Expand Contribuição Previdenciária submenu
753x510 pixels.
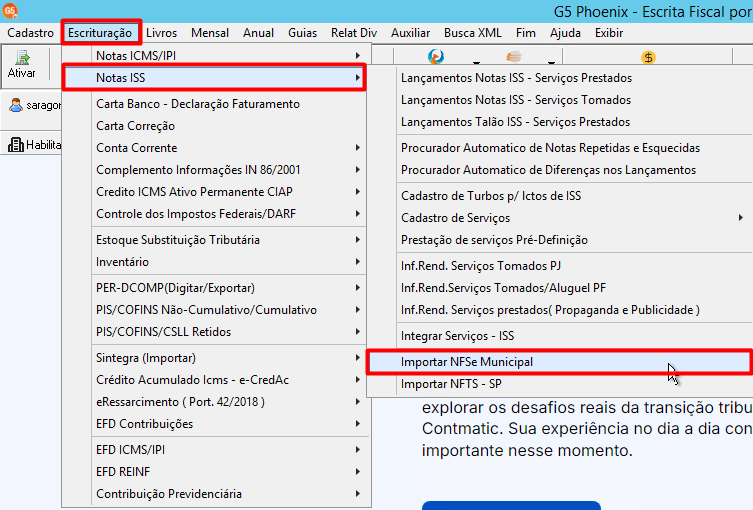pos(214,494)
